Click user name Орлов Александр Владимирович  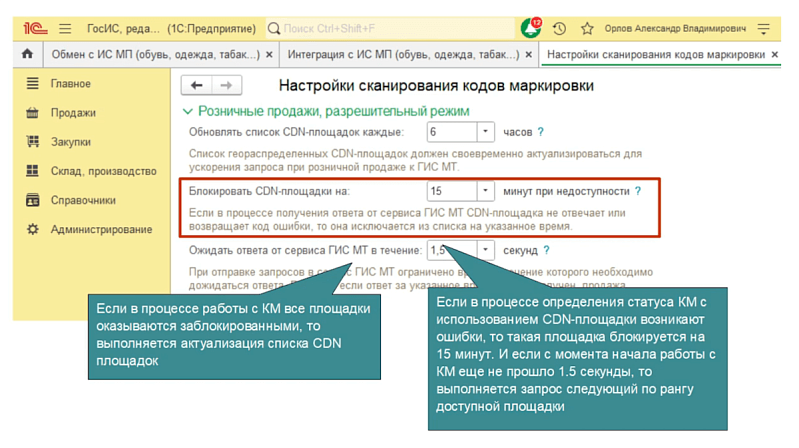(x=675, y=29)
